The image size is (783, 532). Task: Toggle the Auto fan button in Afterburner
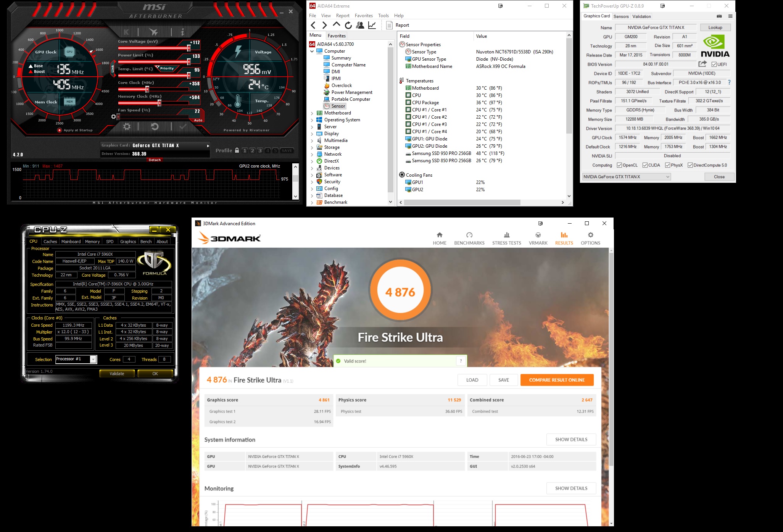[x=198, y=120]
